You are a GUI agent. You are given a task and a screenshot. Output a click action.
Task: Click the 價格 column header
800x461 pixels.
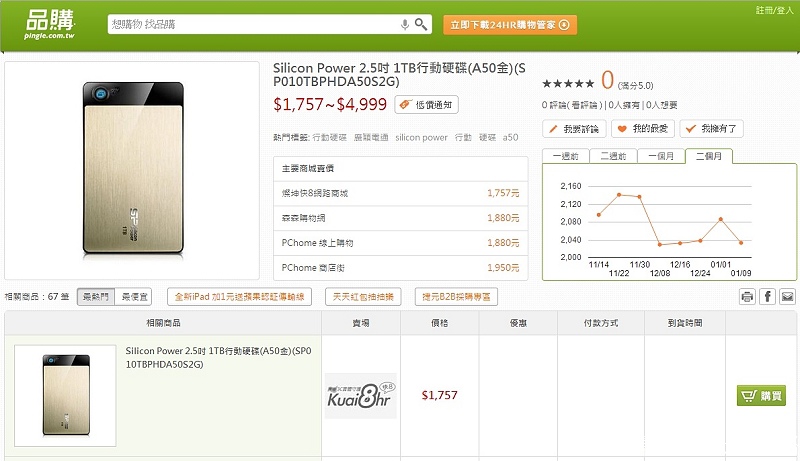coord(439,323)
